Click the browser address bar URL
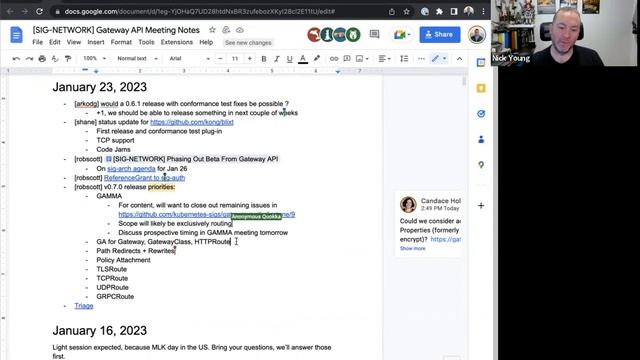 tap(200, 11)
